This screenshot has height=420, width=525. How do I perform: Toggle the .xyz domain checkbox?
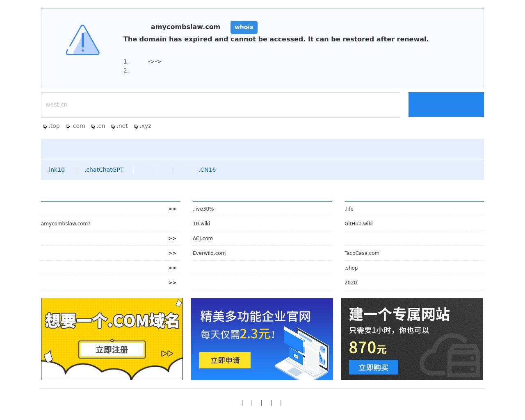click(x=136, y=127)
